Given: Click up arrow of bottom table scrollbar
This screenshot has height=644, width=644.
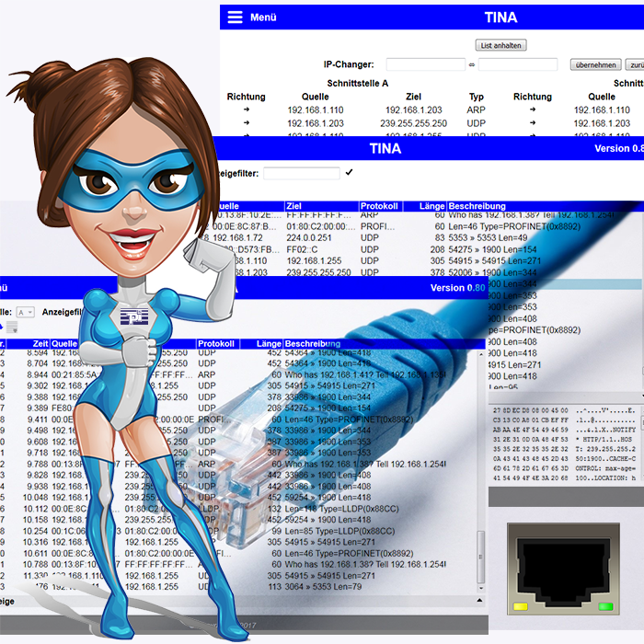Looking at the screenshot, I should click(481, 354).
